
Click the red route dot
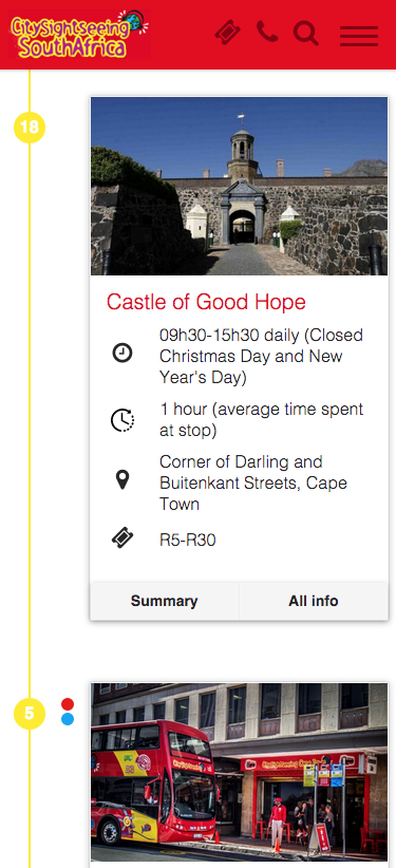tap(67, 704)
